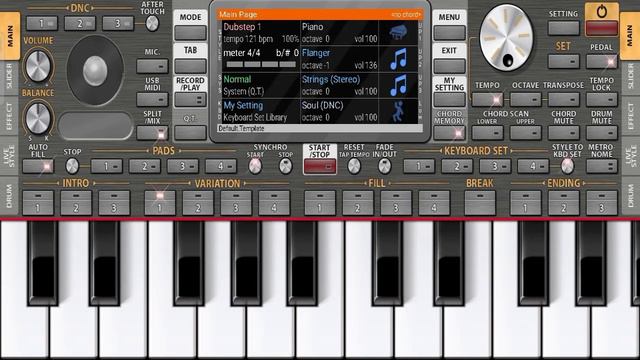Screen dimensions: 640x360
Task: Open MY SETTING button
Action: (x=449, y=100)
